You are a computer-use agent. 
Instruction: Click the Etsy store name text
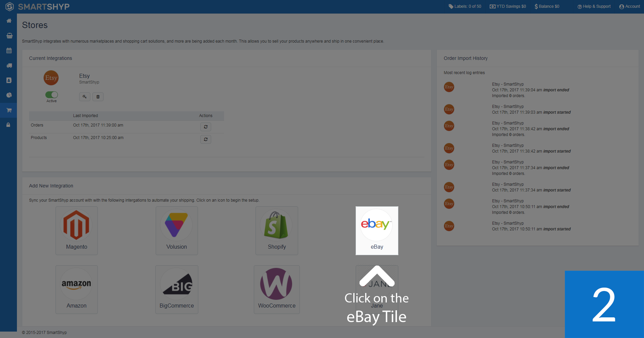[84, 76]
